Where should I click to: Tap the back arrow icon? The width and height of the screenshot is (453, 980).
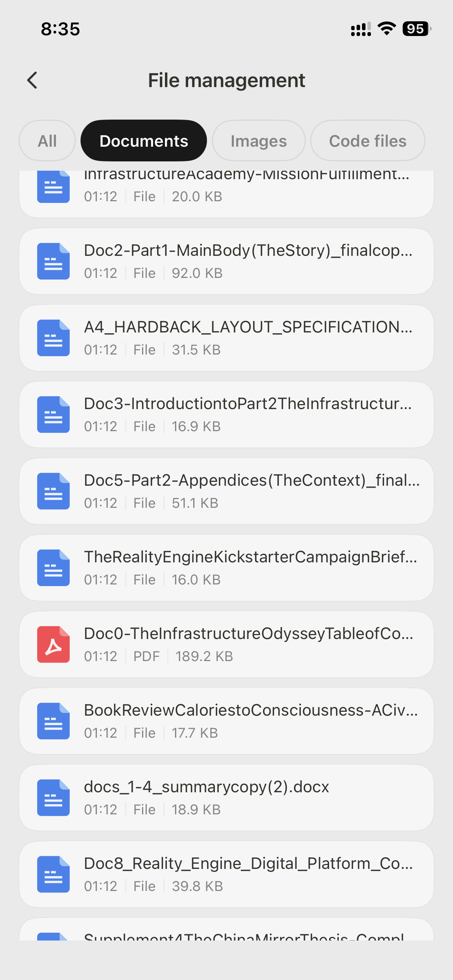33,81
